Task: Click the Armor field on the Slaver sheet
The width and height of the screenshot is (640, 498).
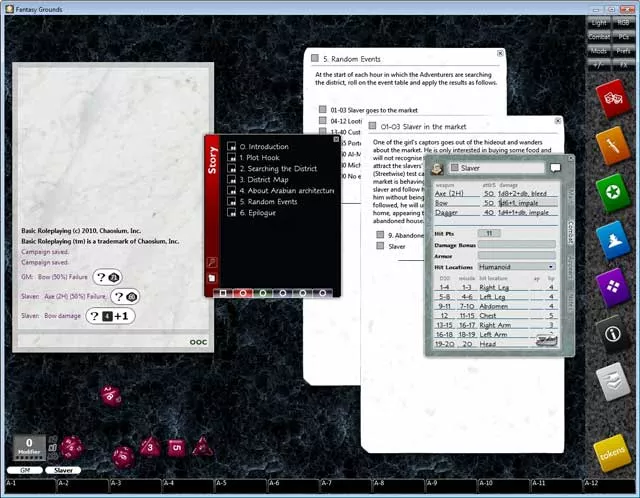Action: point(516,256)
